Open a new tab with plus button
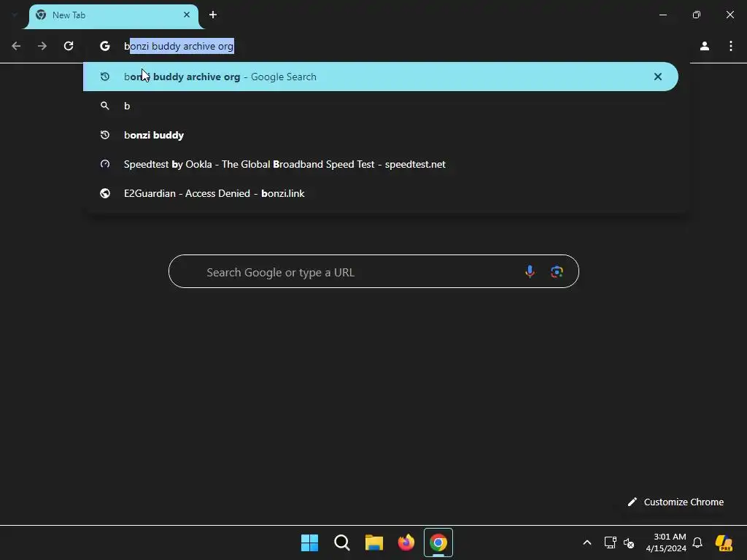Screen dimensions: 747x560 pos(213,15)
